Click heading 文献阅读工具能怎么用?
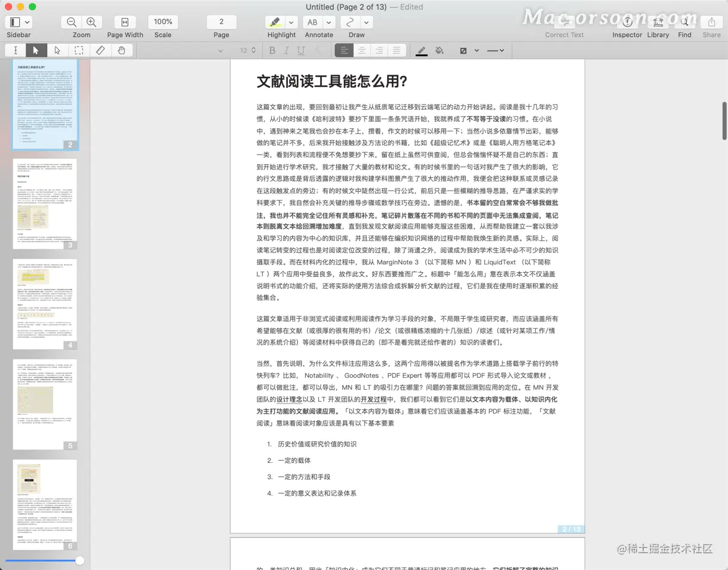The image size is (728, 570). (x=332, y=82)
